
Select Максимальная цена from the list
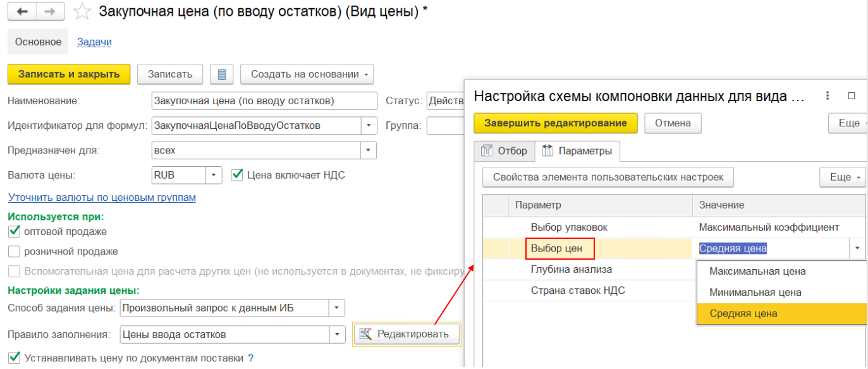(757, 272)
